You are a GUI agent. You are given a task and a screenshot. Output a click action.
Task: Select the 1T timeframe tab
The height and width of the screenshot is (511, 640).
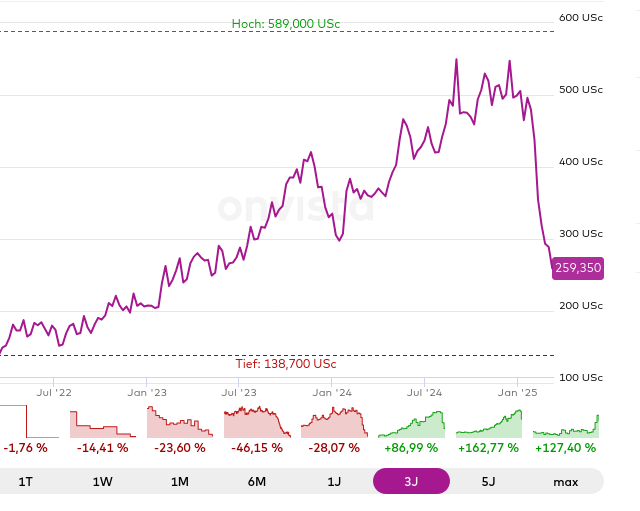click(26, 482)
